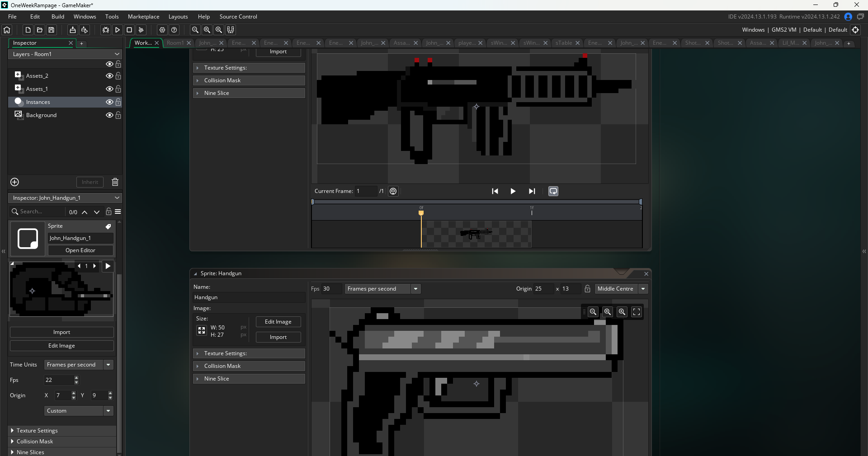Click the docking toggle icon after the zoom icons
The height and width of the screenshot is (456, 868).
(x=231, y=30)
